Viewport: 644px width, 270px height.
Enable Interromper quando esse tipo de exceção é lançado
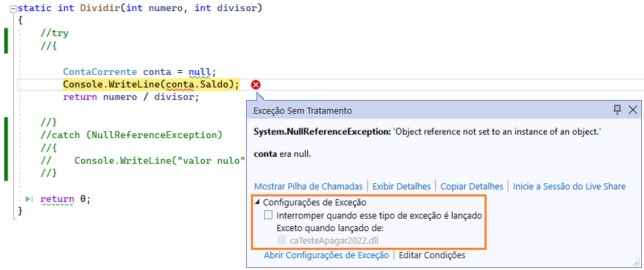268,215
